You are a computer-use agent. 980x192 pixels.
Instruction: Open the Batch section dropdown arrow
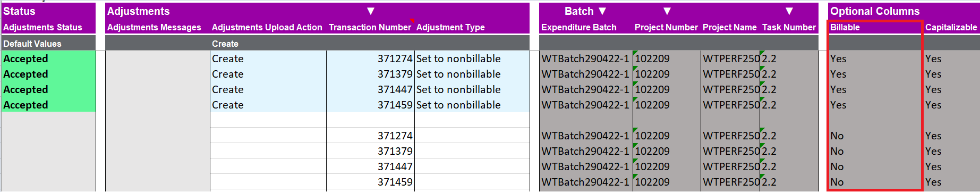click(602, 11)
